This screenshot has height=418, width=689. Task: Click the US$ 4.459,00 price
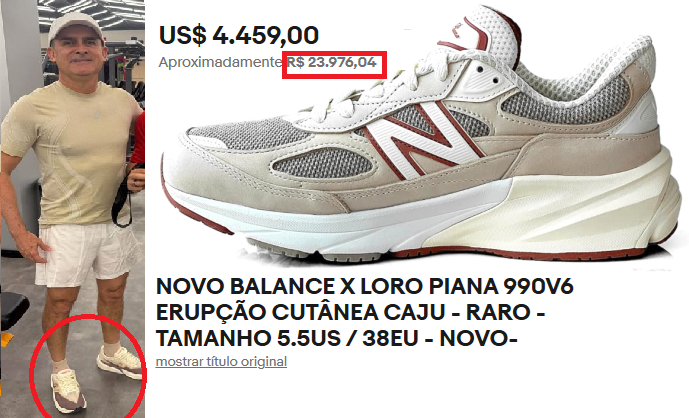pyautogui.click(x=239, y=36)
